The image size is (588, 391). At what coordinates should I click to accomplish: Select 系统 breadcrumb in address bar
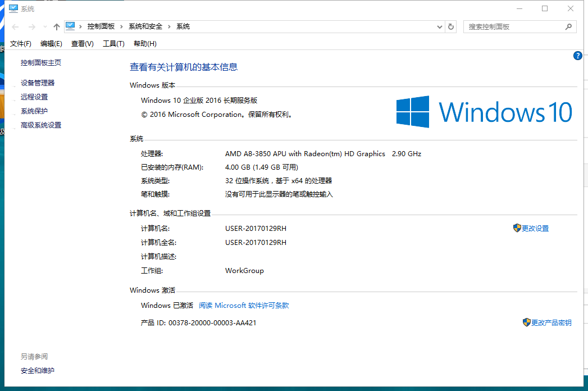tap(183, 26)
